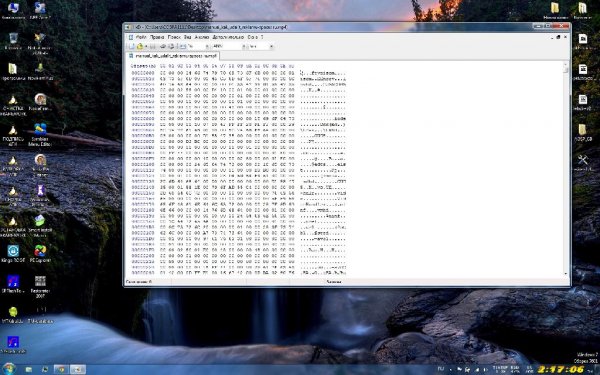Select the Restorator 2007 desktop icon
The height and width of the screenshot is (375, 600).
pos(40,287)
